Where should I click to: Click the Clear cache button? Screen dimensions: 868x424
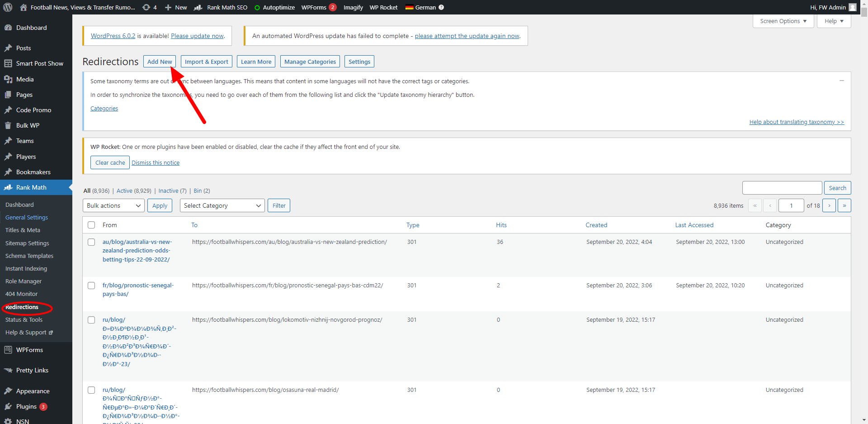(x=110, y=162)
